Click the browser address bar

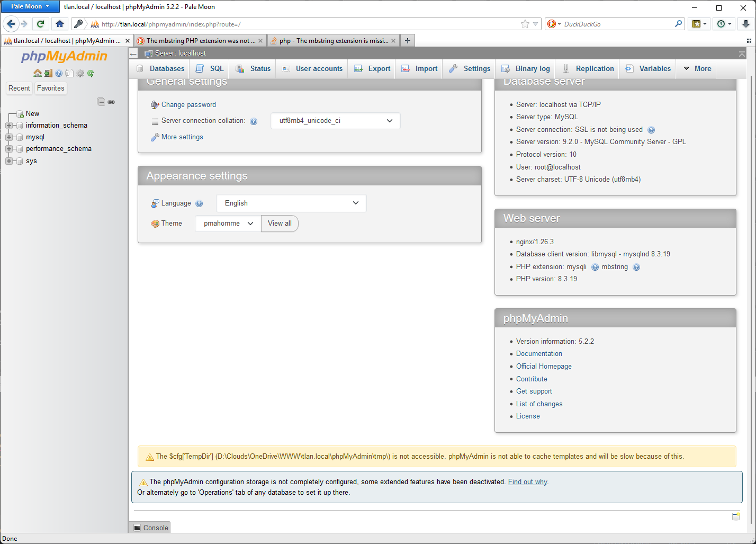tap(307, 24)
